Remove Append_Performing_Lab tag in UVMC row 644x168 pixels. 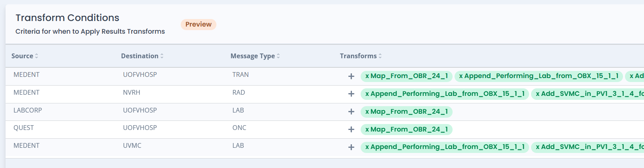367,147
